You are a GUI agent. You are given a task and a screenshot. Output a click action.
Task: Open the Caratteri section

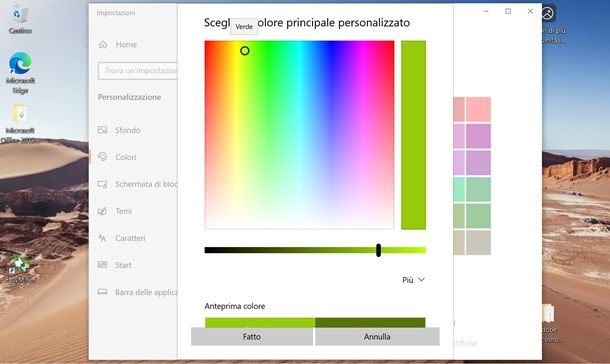[x=130, y=238]
